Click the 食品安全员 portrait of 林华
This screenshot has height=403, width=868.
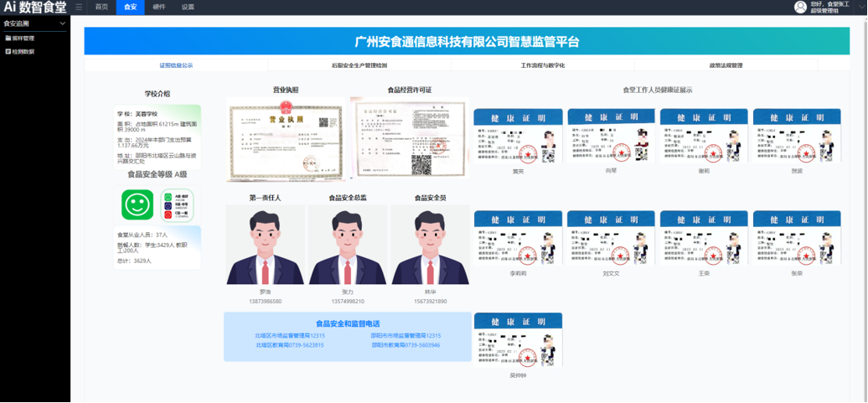(x=430, y=245)
